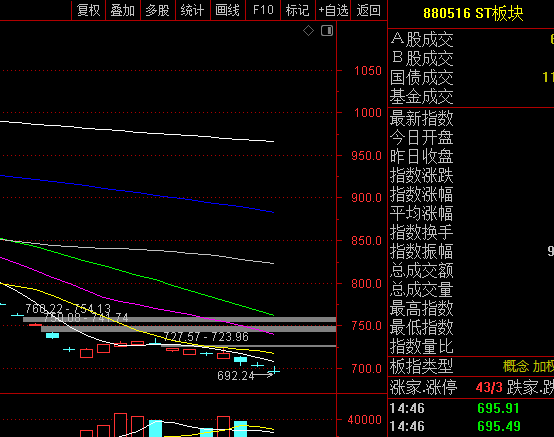Select the 727.57 - 723.96 gap label
Image resolution: width=554 pixels, height=437 pixels.
coord(206,337)
